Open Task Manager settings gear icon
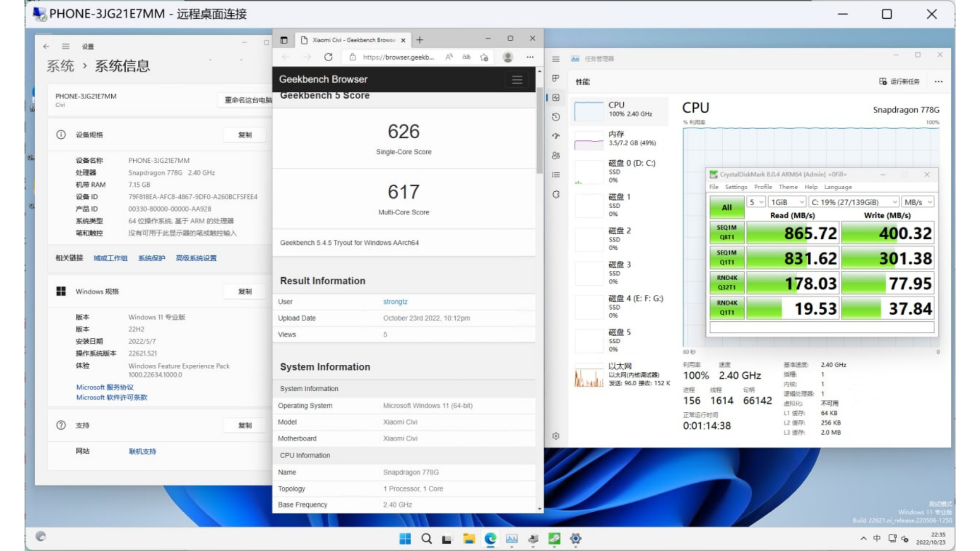The height and width of the screenshot is (551, 980). pyautogui.click(x=556, y=436)
